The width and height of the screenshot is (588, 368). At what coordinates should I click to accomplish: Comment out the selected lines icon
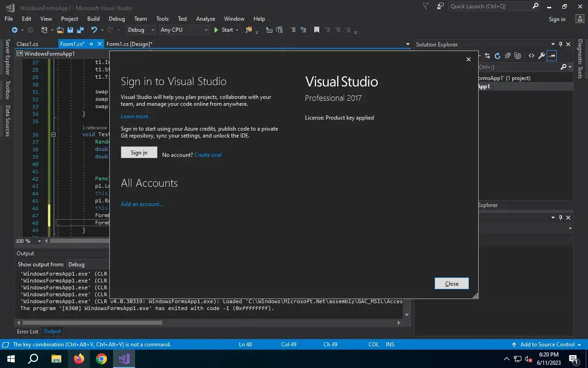293,30
